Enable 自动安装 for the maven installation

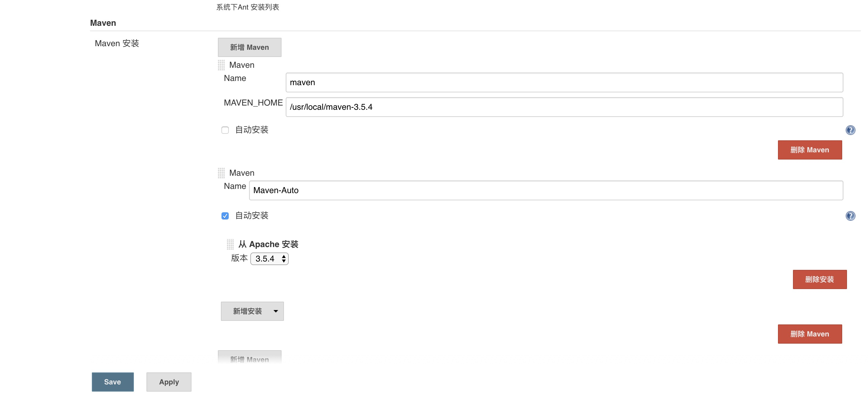[225, 130]
